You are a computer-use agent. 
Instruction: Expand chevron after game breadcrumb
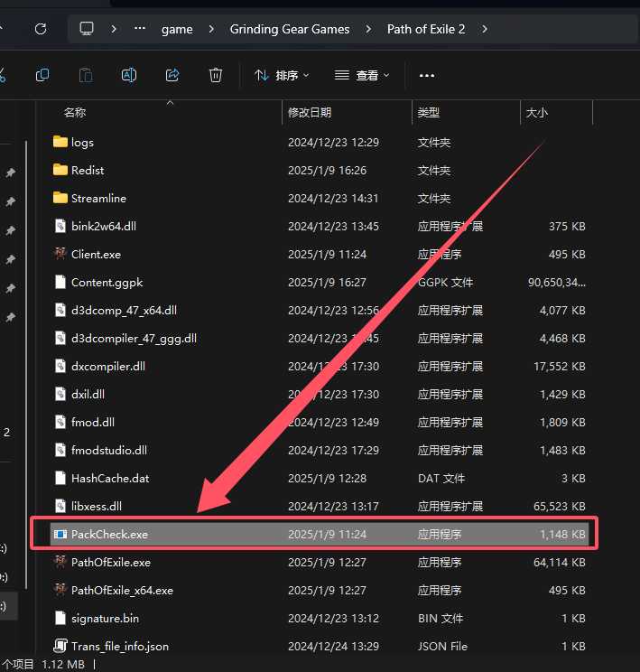[x=211, y=29]
